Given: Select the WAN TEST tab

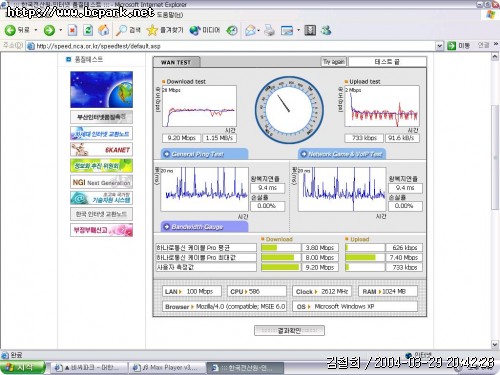Looking at the screenshot, I should 176,62.
